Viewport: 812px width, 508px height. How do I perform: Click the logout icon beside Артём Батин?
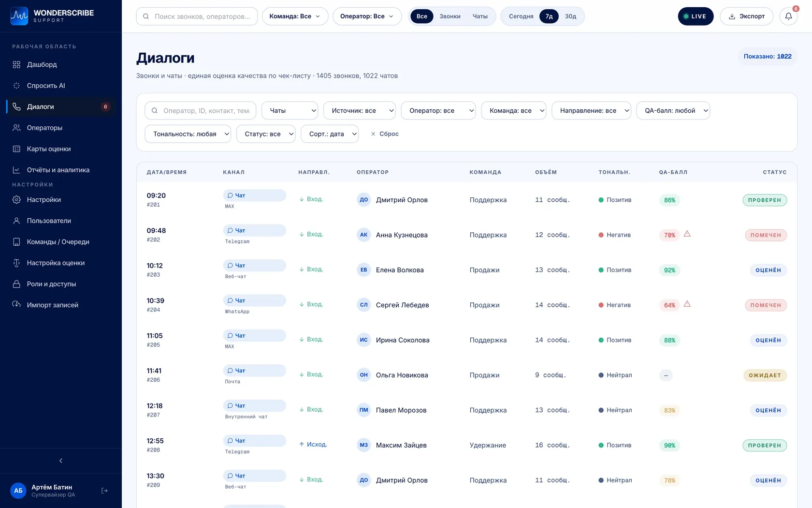[104, 491]
